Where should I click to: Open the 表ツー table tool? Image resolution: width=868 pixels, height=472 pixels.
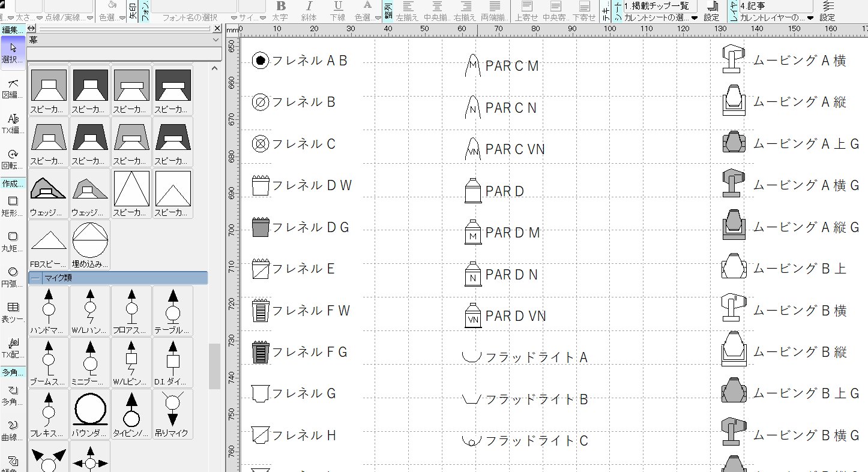[13, 312]
